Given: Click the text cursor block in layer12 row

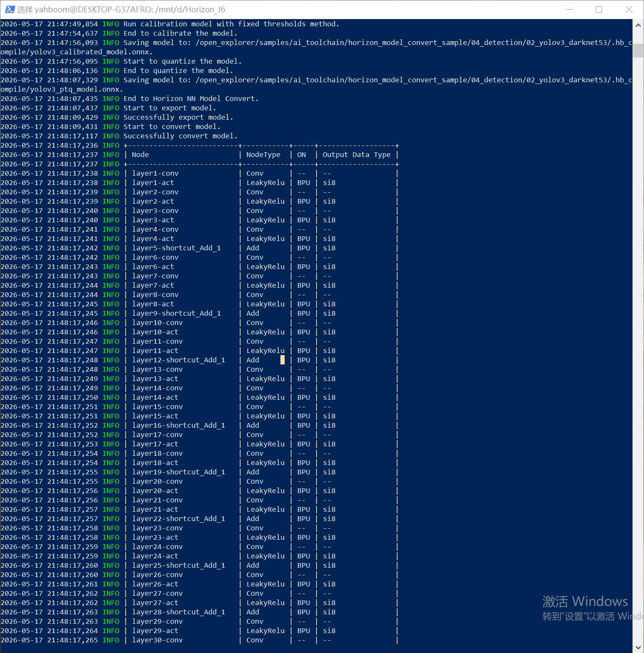Looking at the screenshot, I should 283,360.
